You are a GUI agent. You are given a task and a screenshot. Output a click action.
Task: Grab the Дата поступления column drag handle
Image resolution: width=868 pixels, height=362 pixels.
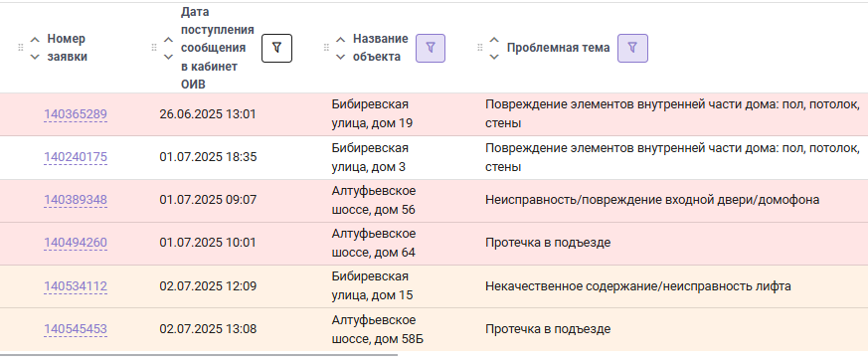point(154,48)
